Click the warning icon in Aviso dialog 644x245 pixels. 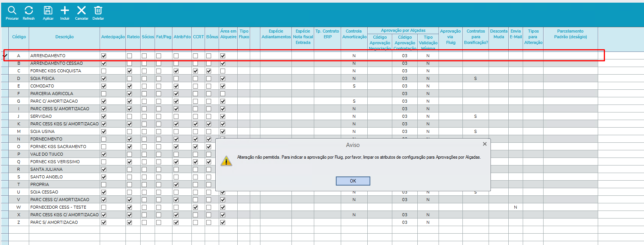click(226, 161)
